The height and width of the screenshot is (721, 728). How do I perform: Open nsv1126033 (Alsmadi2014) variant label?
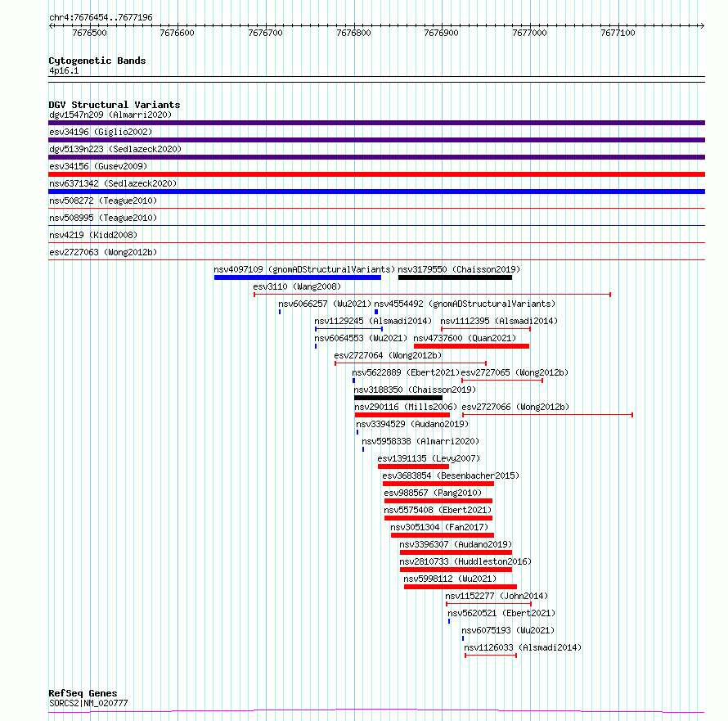(523, 647)
